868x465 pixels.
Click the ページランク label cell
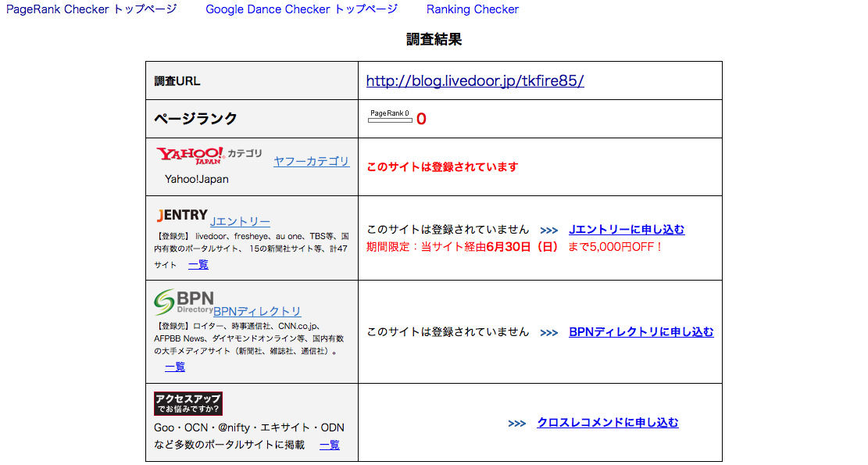coord(252,119)
